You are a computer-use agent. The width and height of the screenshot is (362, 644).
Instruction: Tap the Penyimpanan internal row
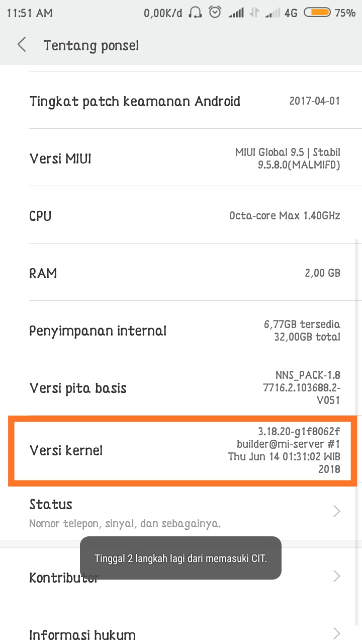(181, 331)
